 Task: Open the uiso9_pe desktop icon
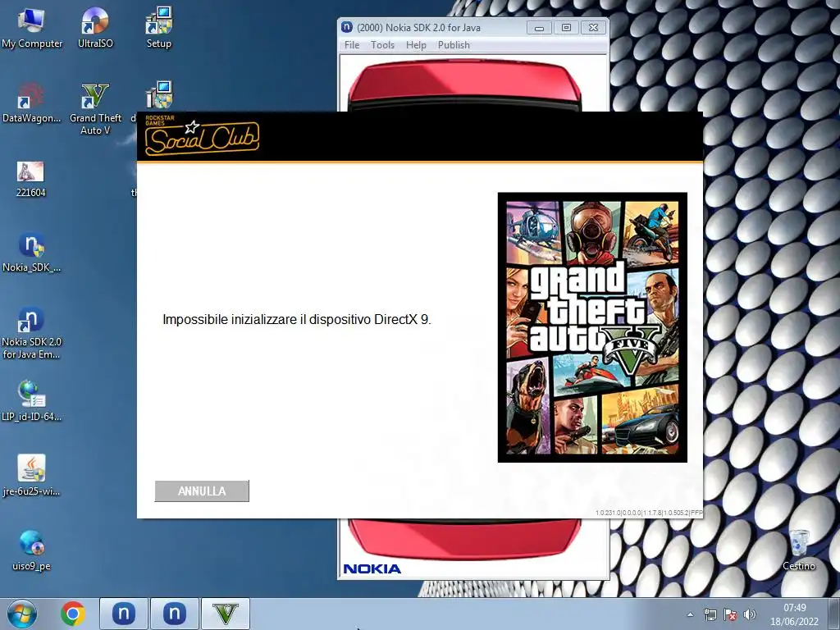[31, 550]
